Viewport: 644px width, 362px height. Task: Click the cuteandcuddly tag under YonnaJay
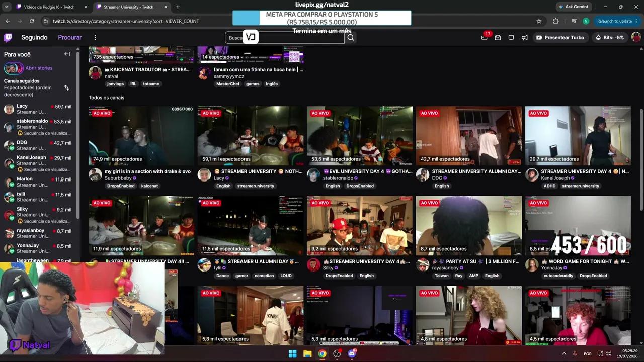click(558, 276)
